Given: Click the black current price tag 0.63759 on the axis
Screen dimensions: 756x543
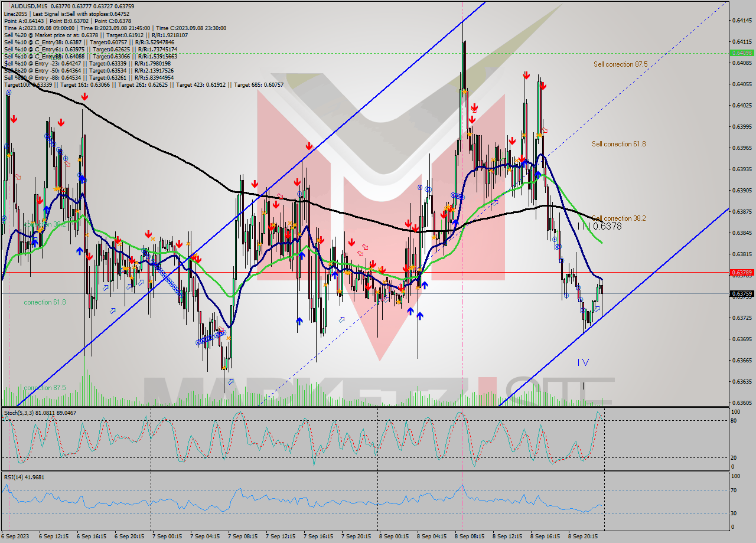Looking at the screenshot, I should tap(742, 292).
